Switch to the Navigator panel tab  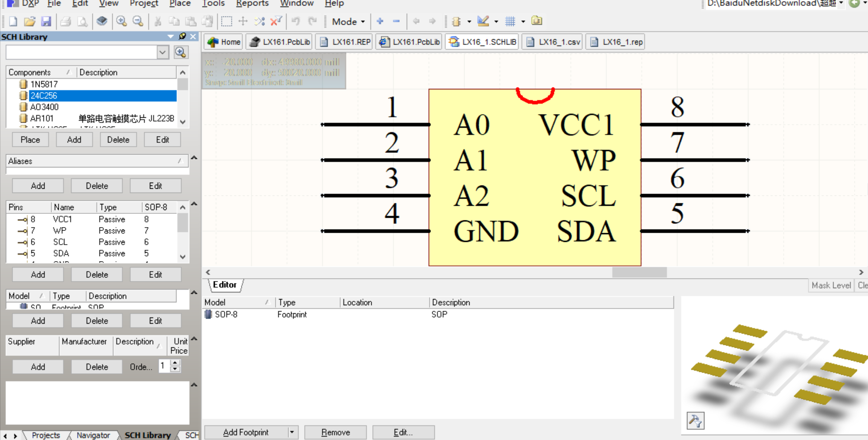click(93, 435)
